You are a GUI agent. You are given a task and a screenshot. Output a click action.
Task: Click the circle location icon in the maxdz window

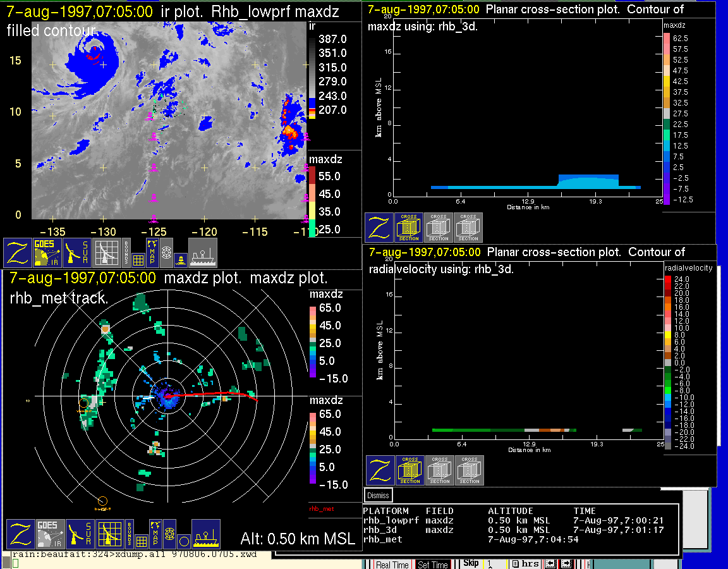184,541
